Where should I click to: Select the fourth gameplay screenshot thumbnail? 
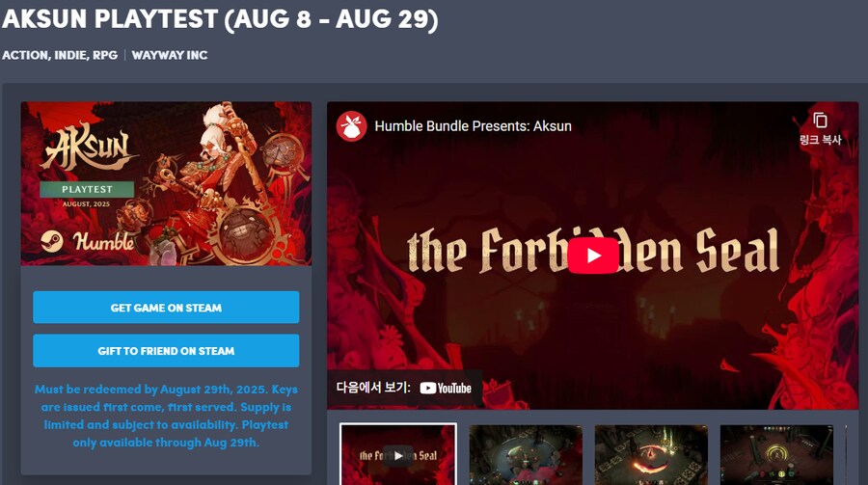[x=776, y=454]
